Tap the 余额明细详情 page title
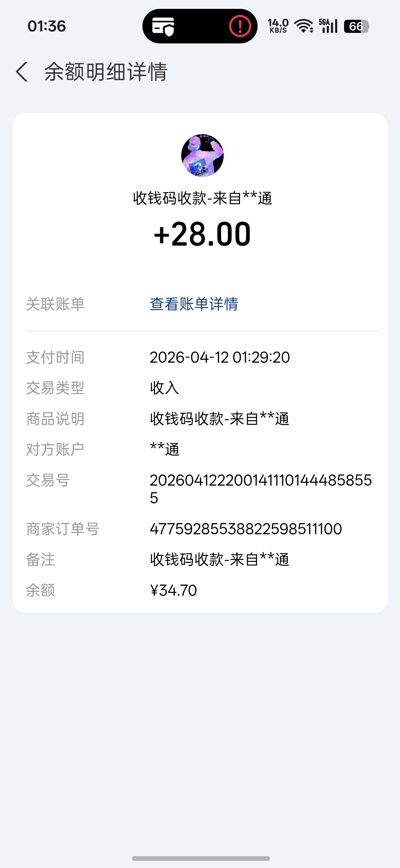400x868 pixels. (106, 72)
